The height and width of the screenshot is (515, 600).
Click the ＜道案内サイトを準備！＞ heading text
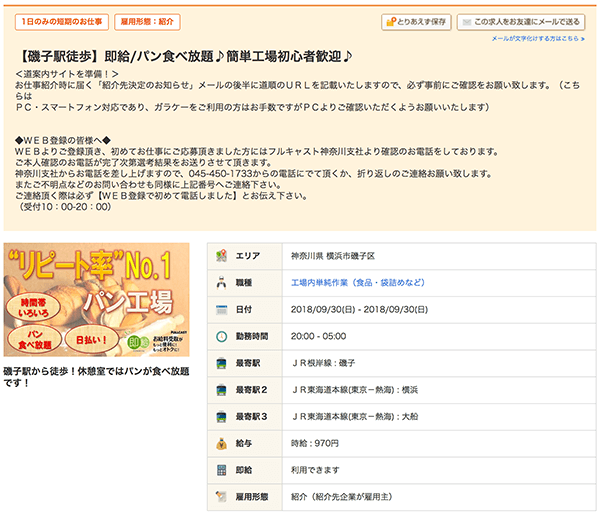pyautogui.click(x=67, y=74)
